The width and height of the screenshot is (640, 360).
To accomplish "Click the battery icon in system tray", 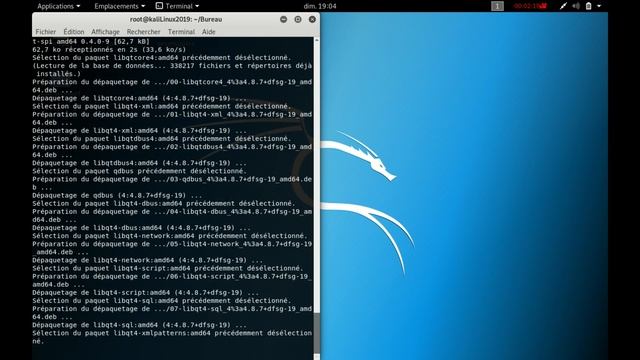I will click(x=589, y=6).
